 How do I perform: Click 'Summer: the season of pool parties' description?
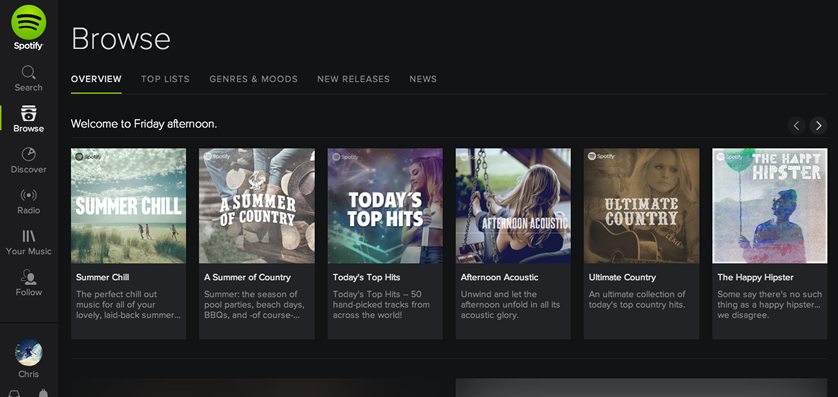pos(254,305)
